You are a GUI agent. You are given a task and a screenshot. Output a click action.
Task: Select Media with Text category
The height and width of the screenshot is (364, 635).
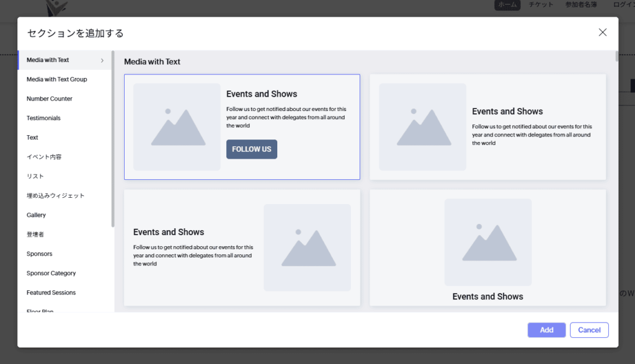tap(64, 60)
